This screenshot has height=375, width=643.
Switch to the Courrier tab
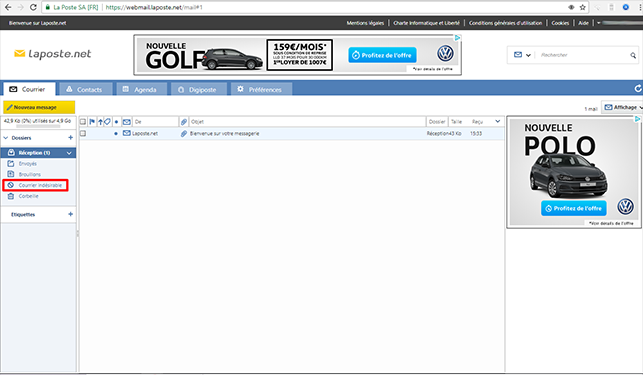pyautogui.click(x=29, y=89)
